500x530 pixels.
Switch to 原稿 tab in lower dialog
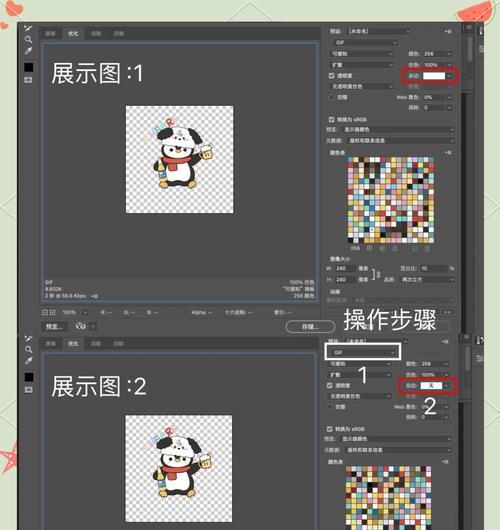(x=50, y=343)
